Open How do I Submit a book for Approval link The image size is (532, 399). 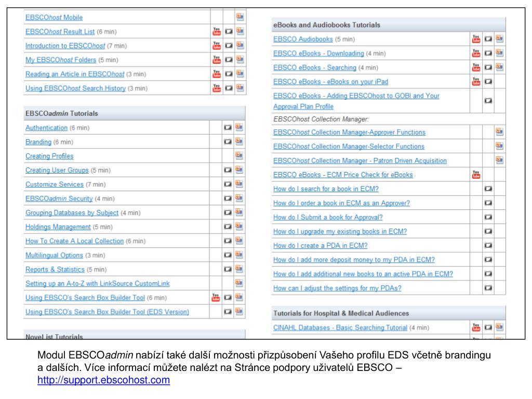click(328, 217)
